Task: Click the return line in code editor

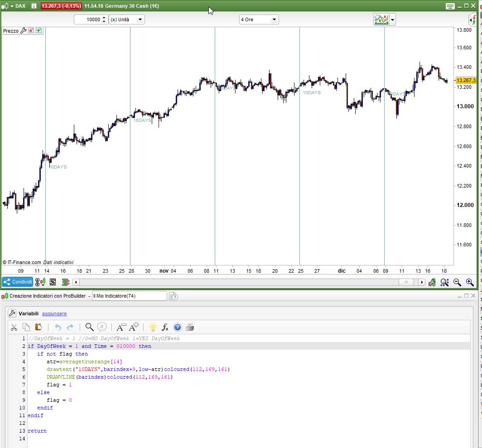Action: click(x=37, y=431)
